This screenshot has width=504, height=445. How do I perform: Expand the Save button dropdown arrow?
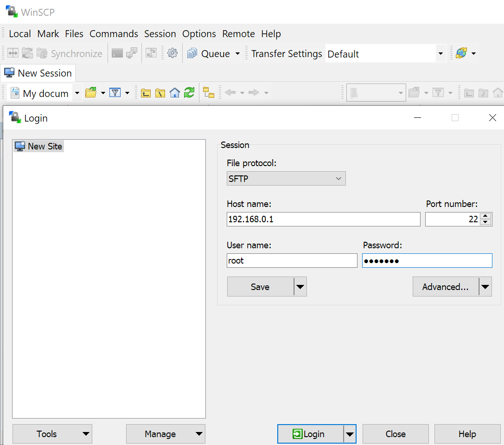pos(300,287)
